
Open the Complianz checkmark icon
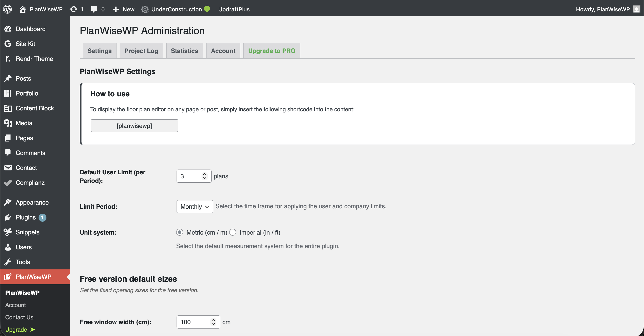pos(8,183)
